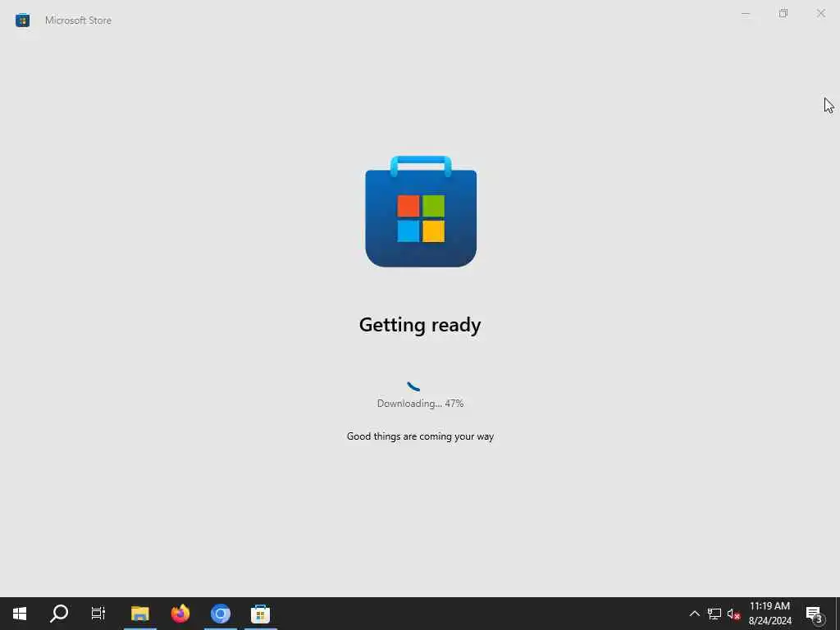Image resolution: width=840 pixels, height=630 pixels.
Task: Click the large Microsoft Store bag logo
Action: [421, 211]
